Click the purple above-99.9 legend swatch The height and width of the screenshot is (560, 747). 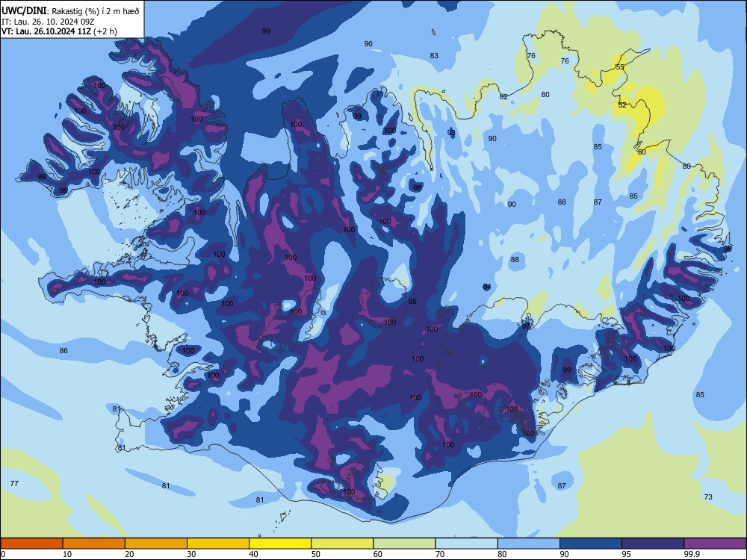point(715,544)
